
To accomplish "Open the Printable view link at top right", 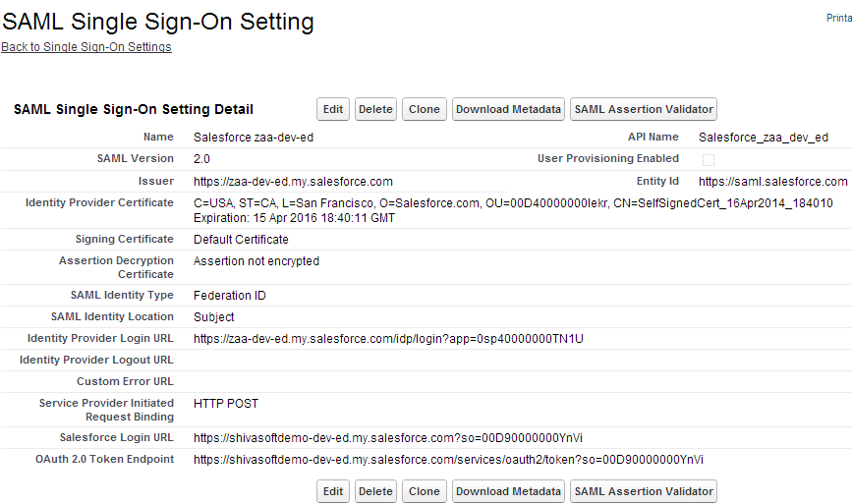I will coord(839,18).
